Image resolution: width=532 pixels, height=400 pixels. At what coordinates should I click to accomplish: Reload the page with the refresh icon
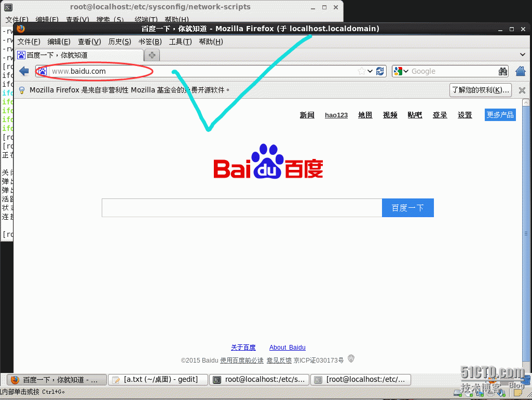380,71
